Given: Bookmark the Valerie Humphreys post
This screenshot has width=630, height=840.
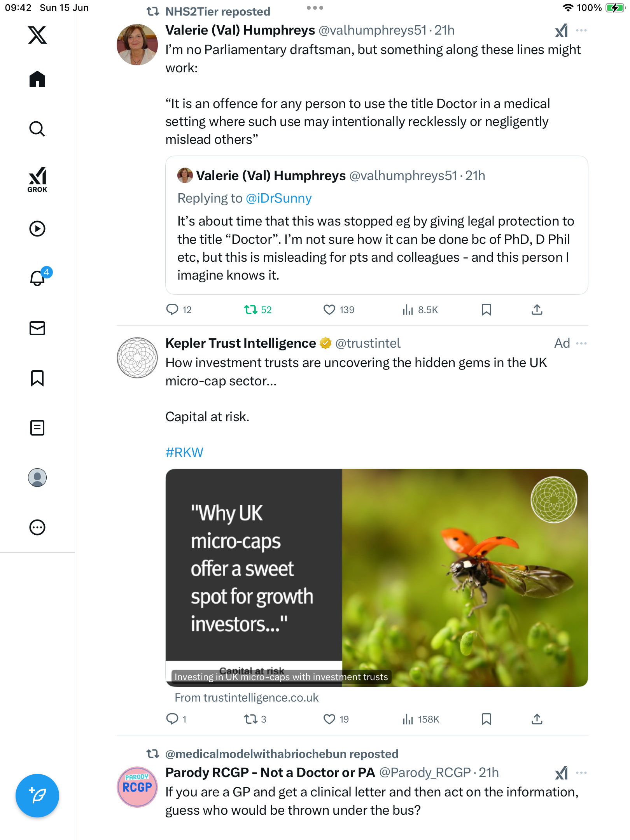Looking at the screenshot, I should pyautogui.click(x=486, y=310).
